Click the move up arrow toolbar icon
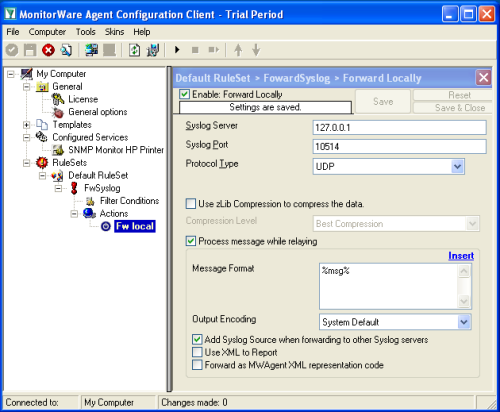500x412 pixels. (238, 50)
